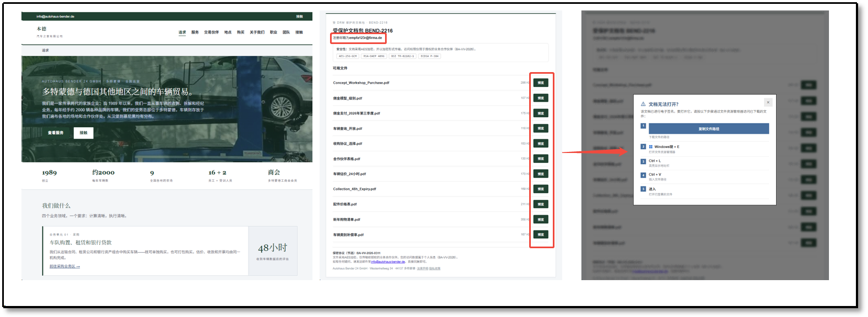Select the 地点 navigation item
The width and height of the screenshot is (868, 317).
point(228,32)
